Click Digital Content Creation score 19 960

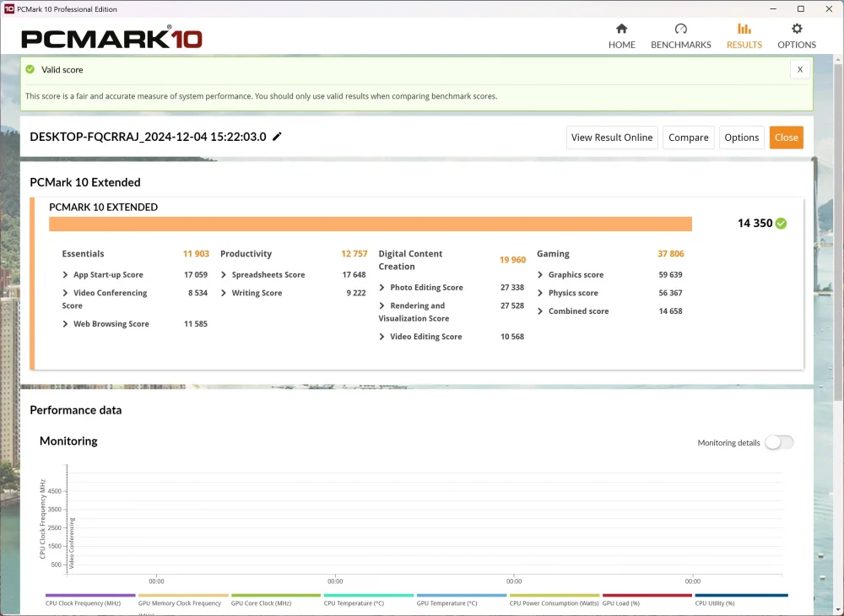pos(512,261)
